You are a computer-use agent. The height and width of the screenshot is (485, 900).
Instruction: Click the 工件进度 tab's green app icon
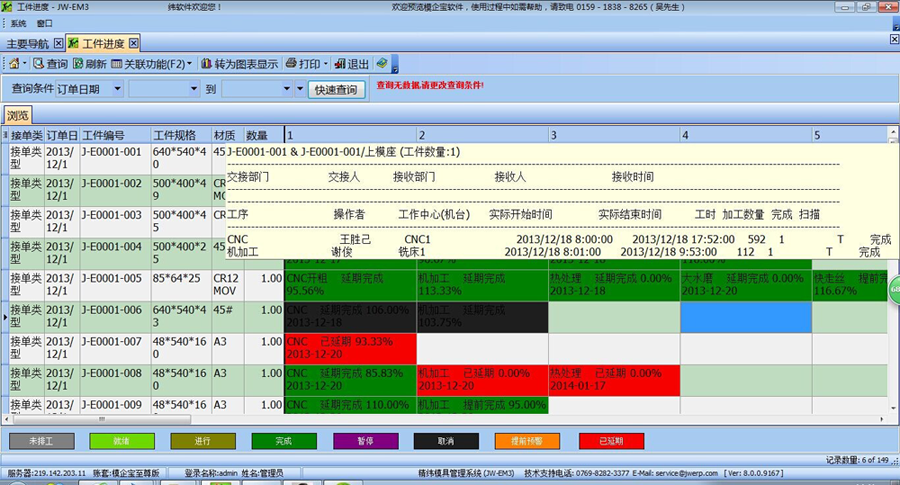coord(73,43)
